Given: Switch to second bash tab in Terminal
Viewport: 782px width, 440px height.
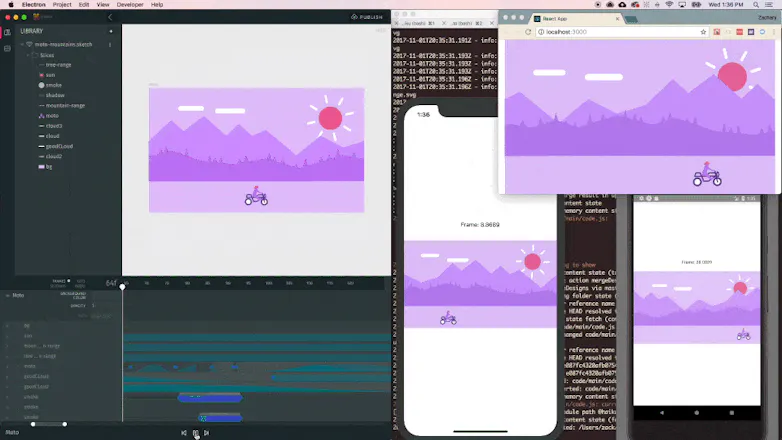Looking at the screenshot, I should 466,23.
